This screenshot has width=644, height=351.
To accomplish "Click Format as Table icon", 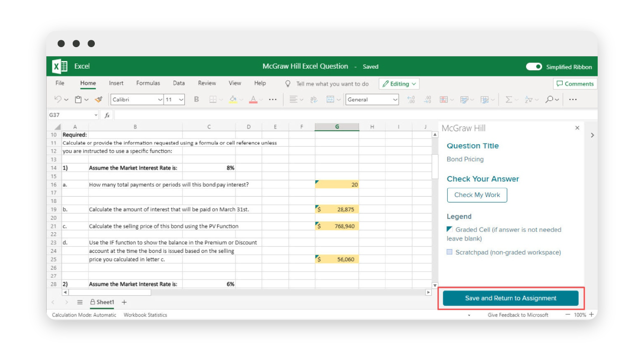I will click(464, 100).
